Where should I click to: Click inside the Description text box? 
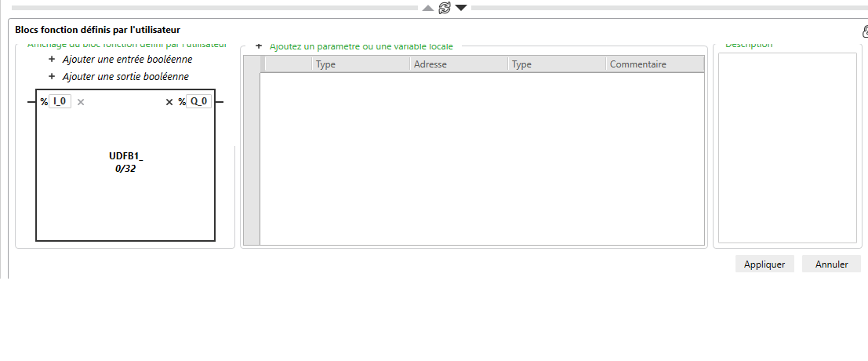[x=787, y=148]
